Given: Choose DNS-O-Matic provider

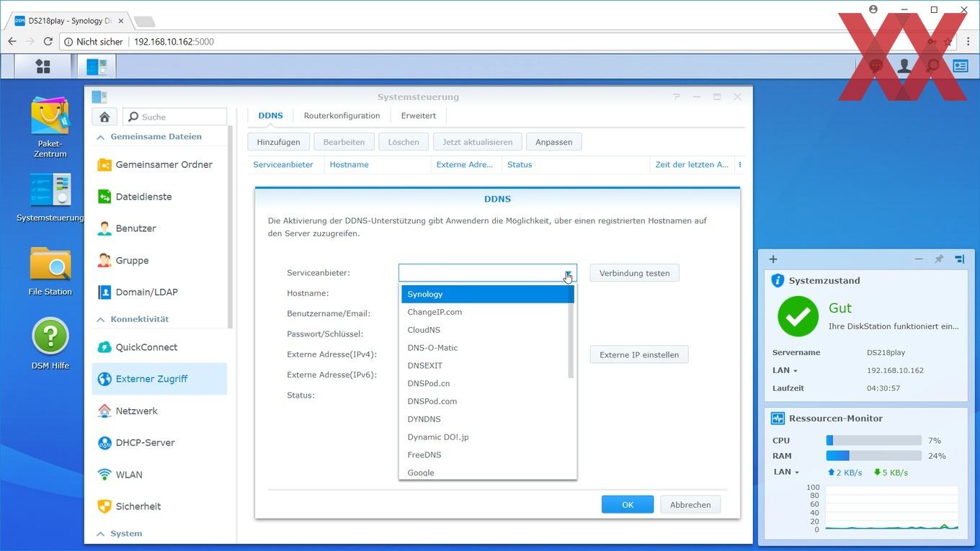Looking at the screenshot, I should (x=486, y=348).
